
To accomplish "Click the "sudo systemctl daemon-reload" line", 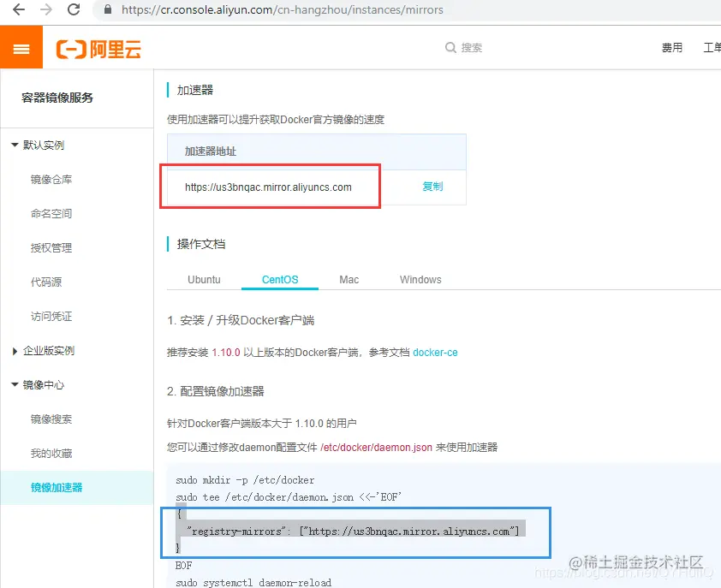I will [x=253, y=583].
